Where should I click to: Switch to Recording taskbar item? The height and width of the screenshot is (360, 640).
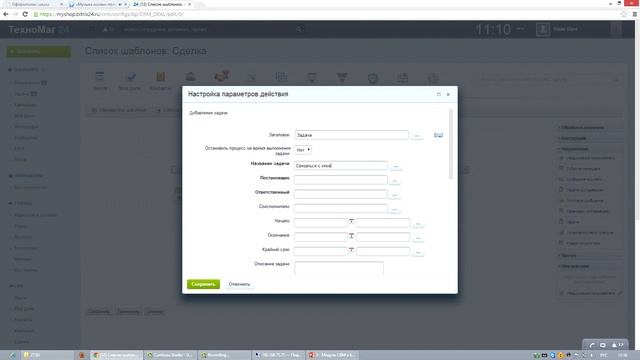(x=224, y=355)
